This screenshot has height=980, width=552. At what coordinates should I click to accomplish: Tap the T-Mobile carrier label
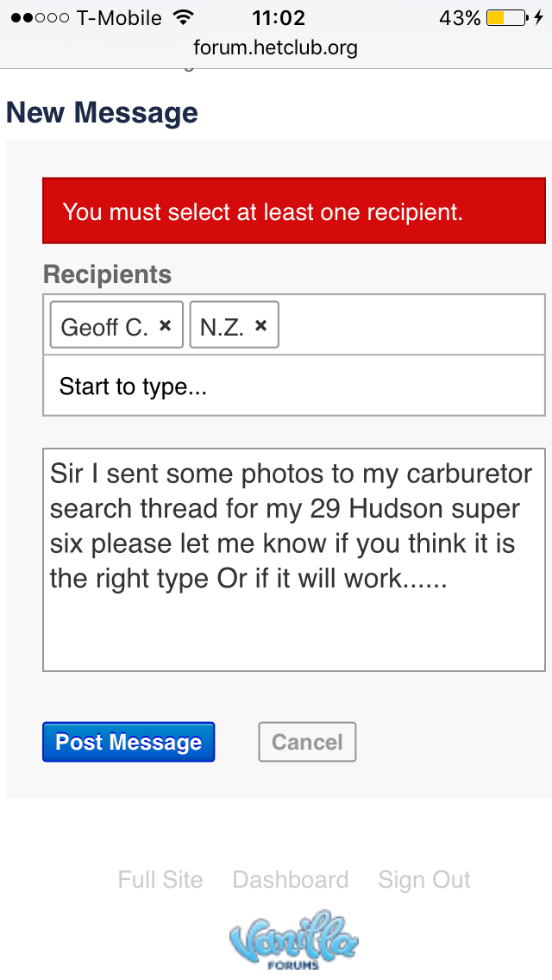119,17
